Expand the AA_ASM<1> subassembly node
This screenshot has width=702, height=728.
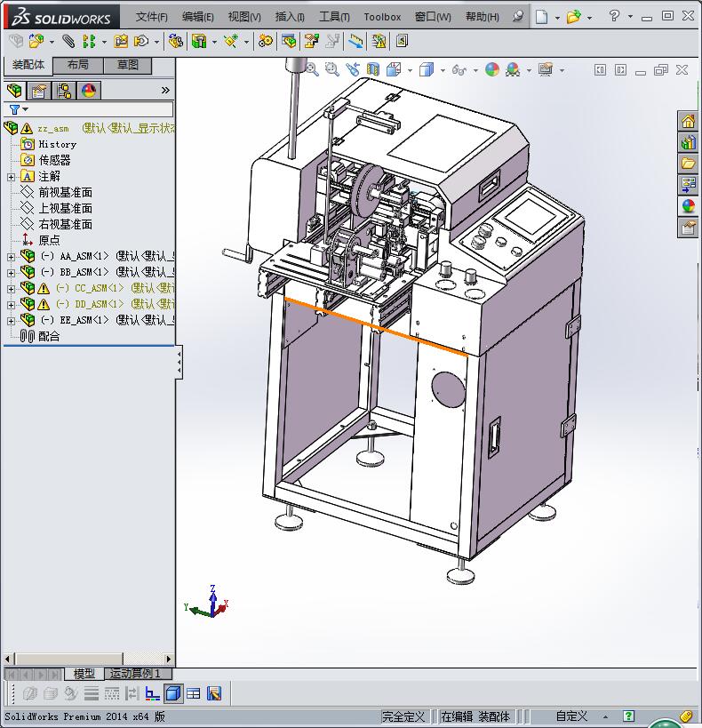pos(11,256)
